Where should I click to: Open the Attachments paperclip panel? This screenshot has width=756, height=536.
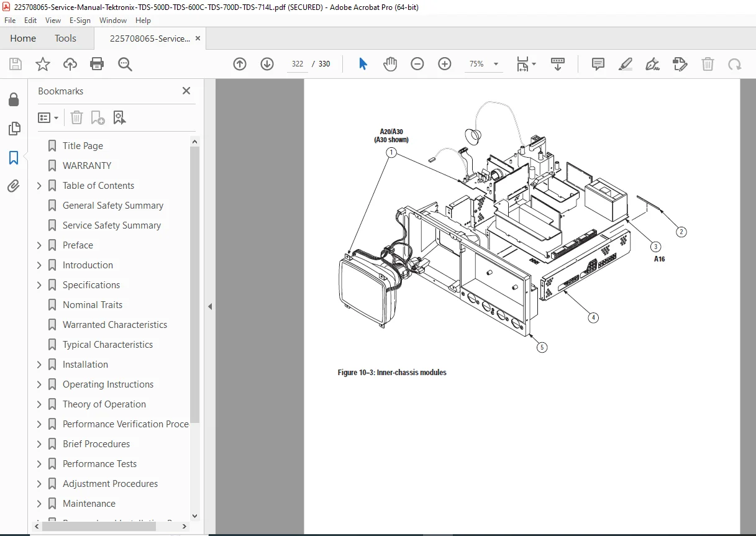tap(14, 186)
